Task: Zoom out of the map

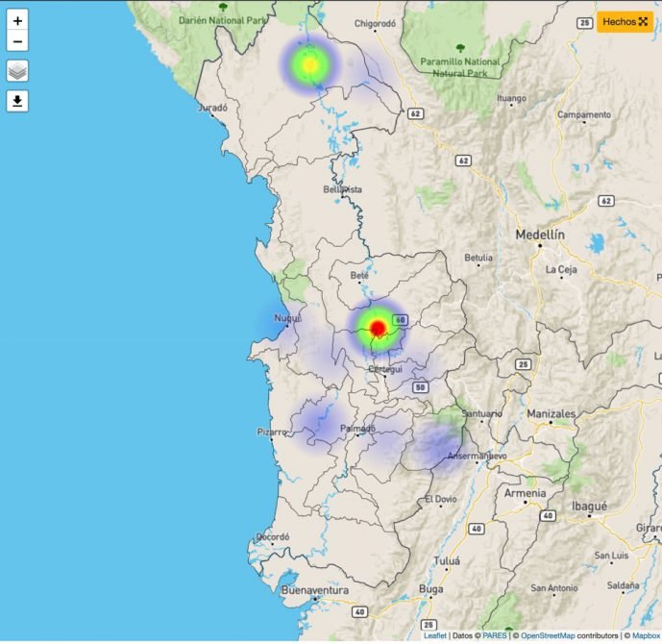Action: (17, 41)
